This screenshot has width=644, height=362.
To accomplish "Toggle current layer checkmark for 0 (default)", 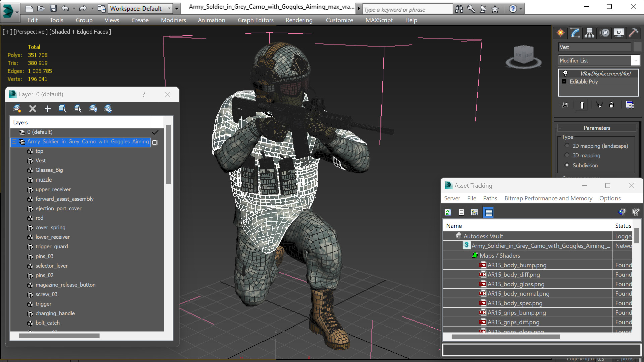I will tap(155, 132).
